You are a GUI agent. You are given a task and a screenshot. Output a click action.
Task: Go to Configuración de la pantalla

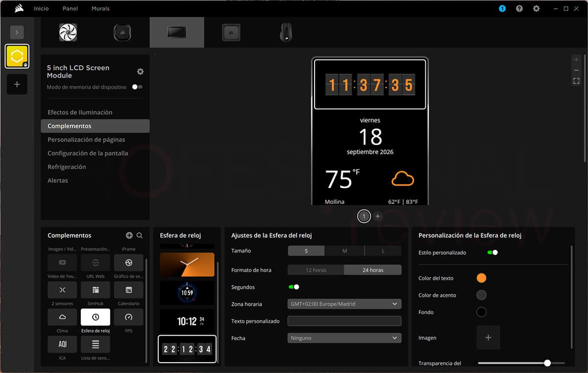click(88, 153)
